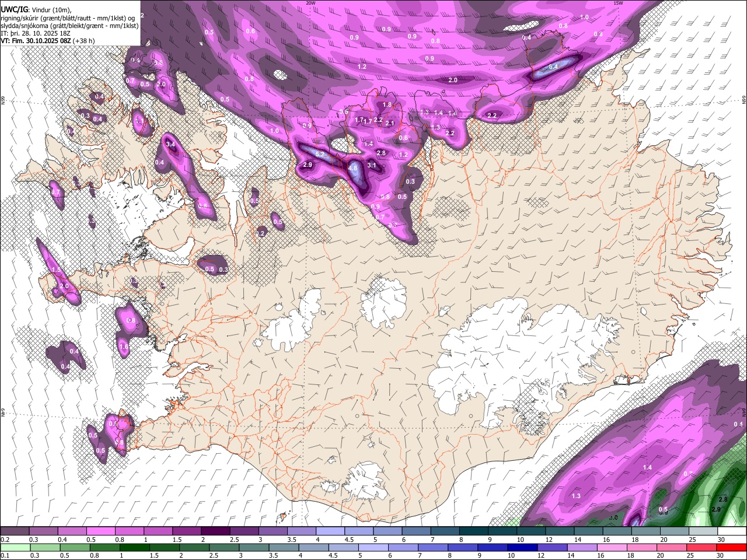Click the '20W' longitude label
747x560 pixels.
(311, 3)
